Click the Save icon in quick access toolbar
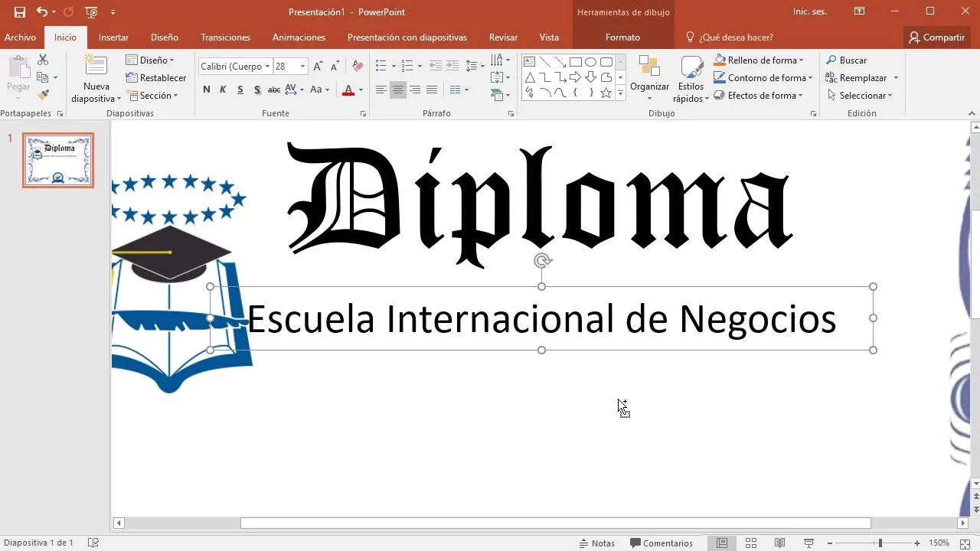Image resolution: width=980 pixels, height=551 pixels. [x=20, y=11]
